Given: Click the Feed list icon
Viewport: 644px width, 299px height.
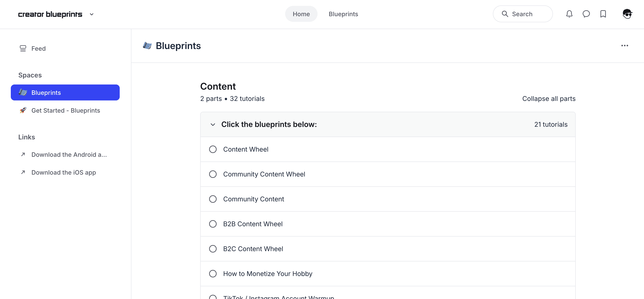Looking at the screenshot, I should (23, 49).
